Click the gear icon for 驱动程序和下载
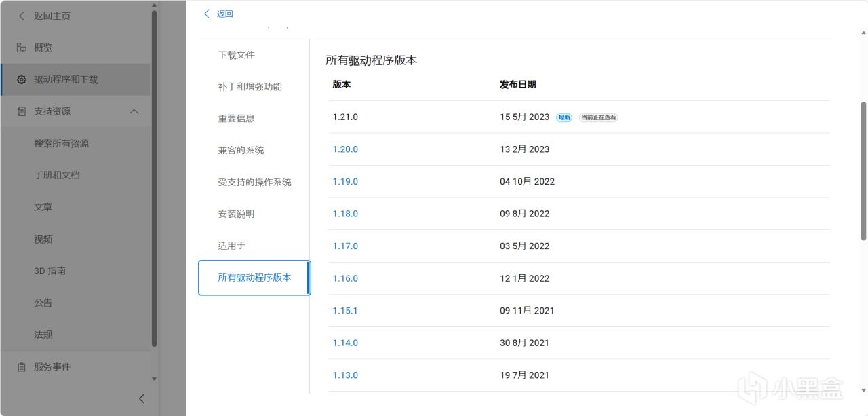Viewport: 868px width, 416px height. 22,79
